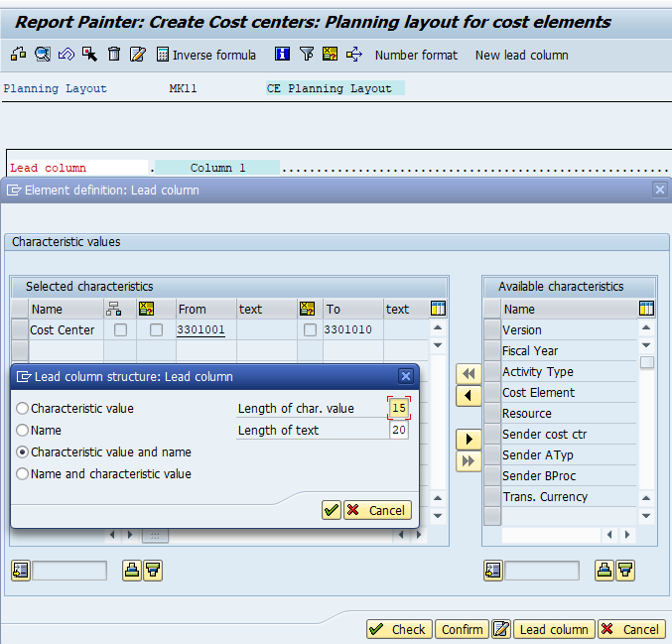Image resolution: width=672 pixels, height=644 pixels.
Task: Click the blue information icon in toolbar
Action: (x=282, y=55)
